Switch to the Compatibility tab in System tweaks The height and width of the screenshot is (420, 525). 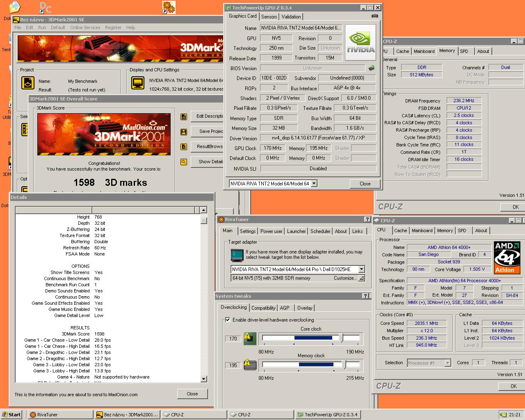[x=263, y=308]
